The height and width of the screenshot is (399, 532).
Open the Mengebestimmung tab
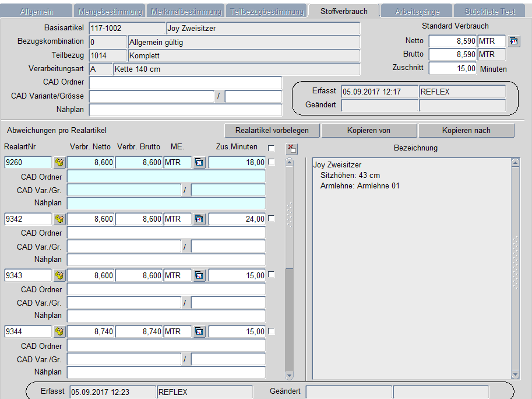[x=109, y=11]
